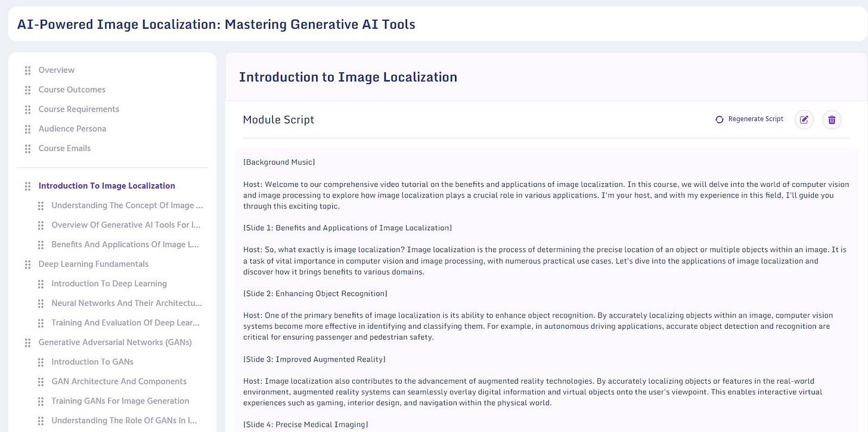This screenshot has width=868, height=432.
Task: Click drag handle beside Overview Of Generative AI Tools
Action: click(x=41, y=226)
